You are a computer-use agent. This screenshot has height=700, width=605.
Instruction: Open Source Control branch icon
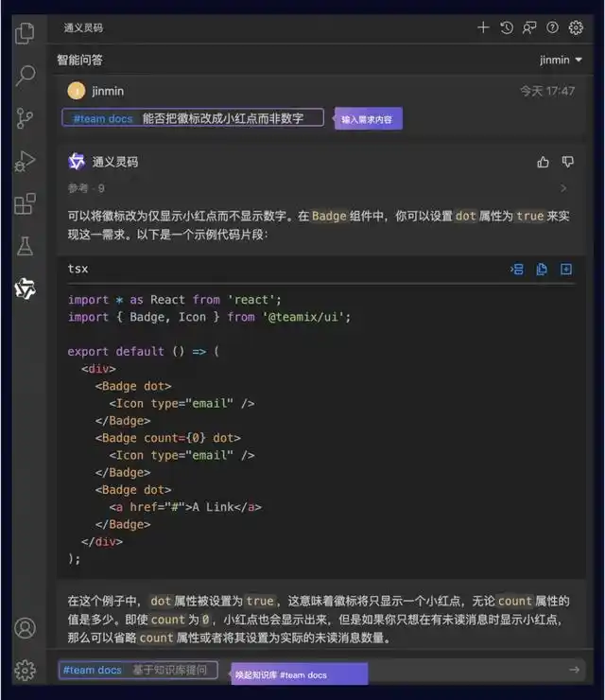click(25, 118)
